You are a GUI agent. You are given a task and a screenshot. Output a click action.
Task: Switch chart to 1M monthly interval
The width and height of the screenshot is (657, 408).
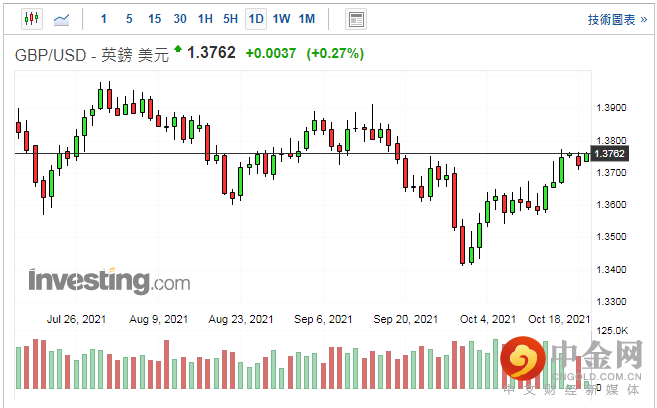tap(307, 19)
